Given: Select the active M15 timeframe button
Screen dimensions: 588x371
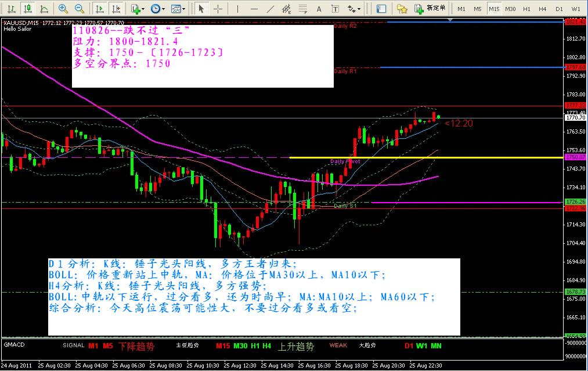Looking at the screenshot, I should 494,9.
